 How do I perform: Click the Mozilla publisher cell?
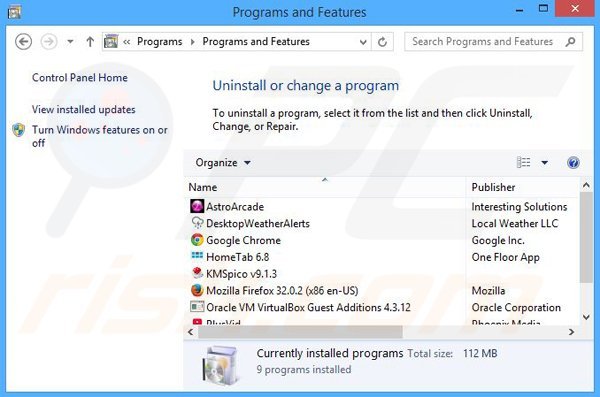tap(488, 291)
